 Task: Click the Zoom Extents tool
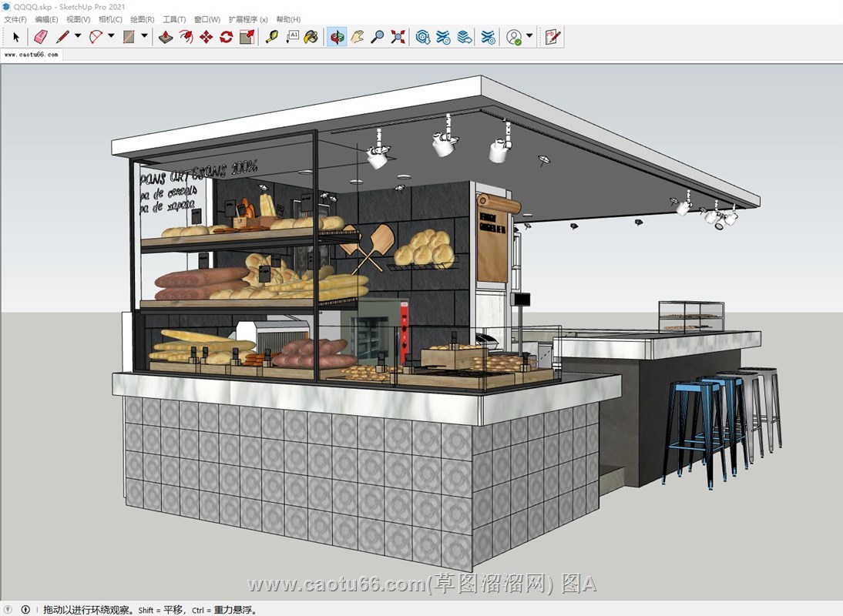coord(398,36)
